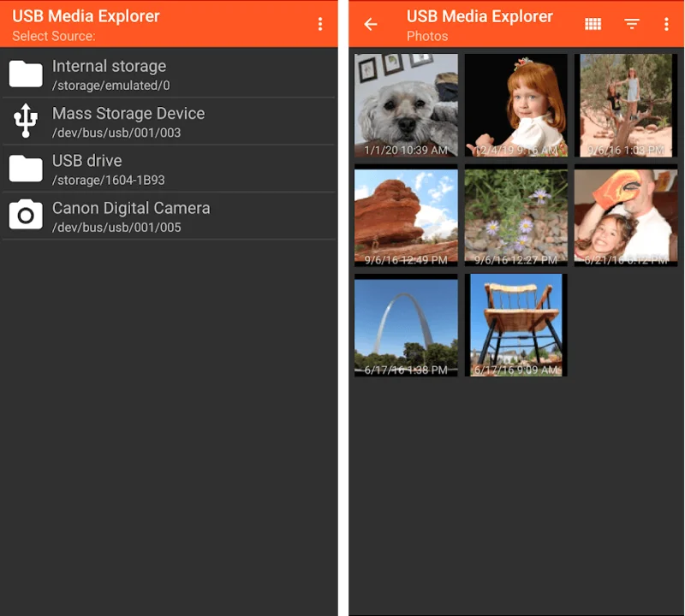Select Mass Storage Device source label
Viewport: 685px width, 616px height.
tap(128, 114)
